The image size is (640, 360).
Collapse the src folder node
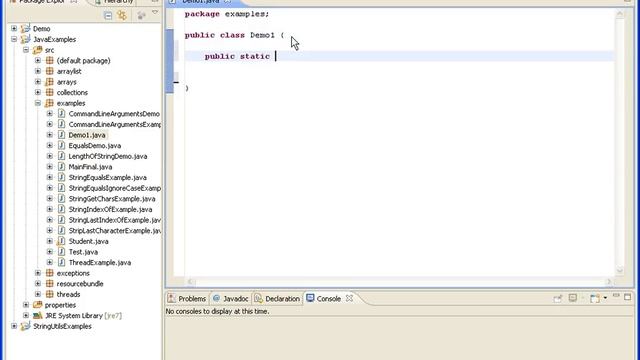26,50
